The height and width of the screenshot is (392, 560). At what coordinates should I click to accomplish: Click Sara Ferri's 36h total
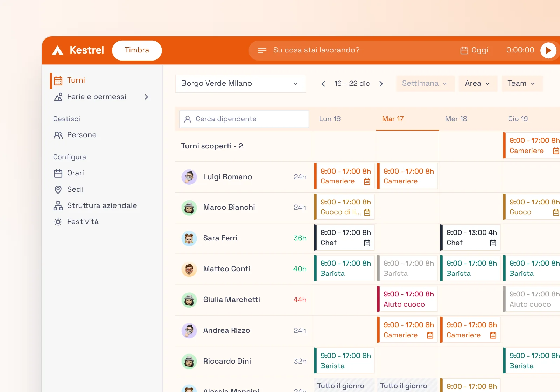[300, 238]
